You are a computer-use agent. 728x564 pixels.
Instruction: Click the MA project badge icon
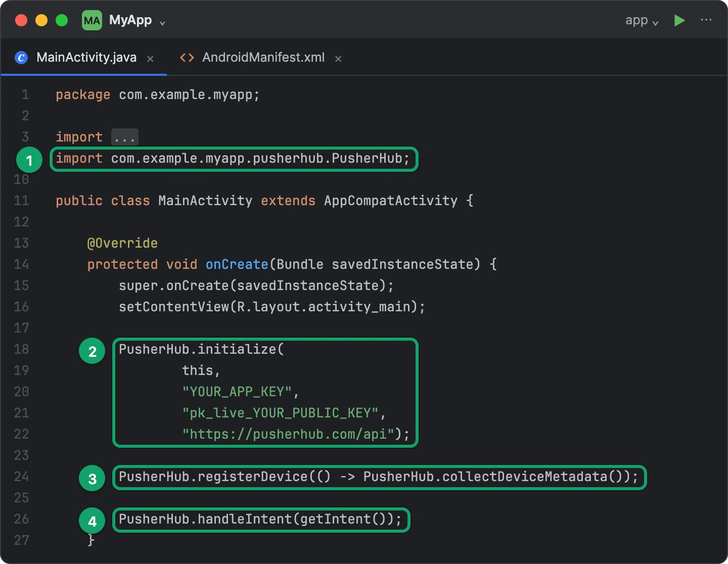(x=92, y=20)
